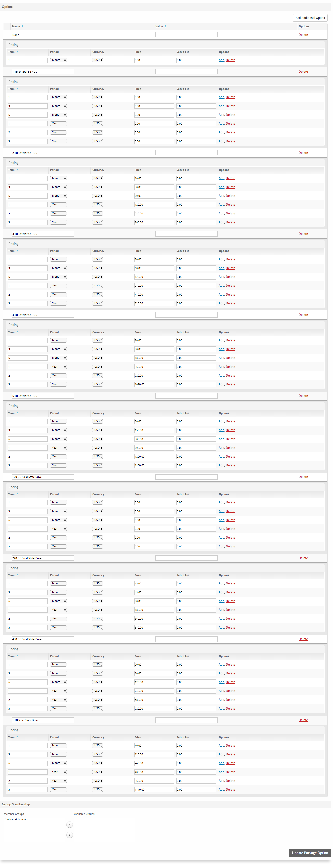Delete the 2 TB Enterprise HDD option
Image resolution: width=336 pixels, height=868 pixels.
[303, 153]
